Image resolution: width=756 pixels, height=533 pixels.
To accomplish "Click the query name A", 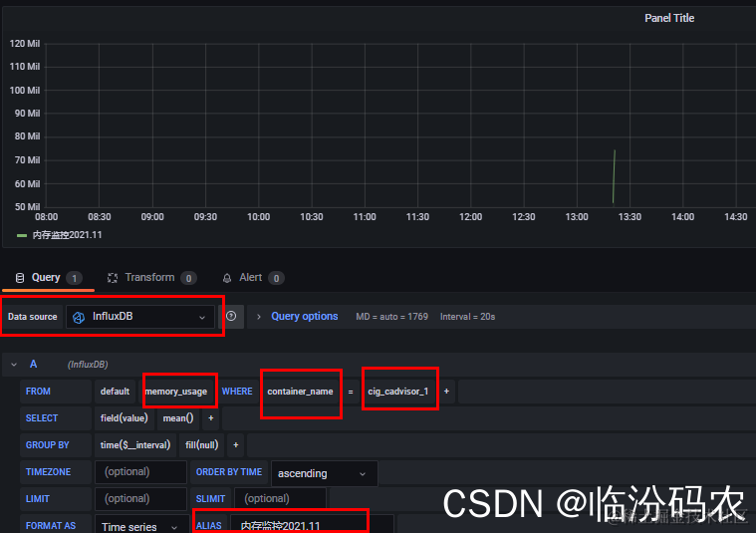I will pos(33,365).
